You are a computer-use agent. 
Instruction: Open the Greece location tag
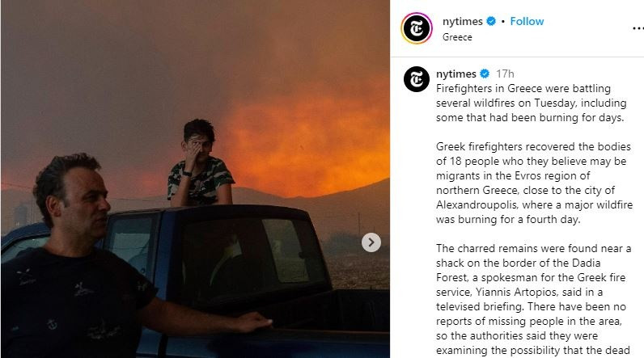457,37
